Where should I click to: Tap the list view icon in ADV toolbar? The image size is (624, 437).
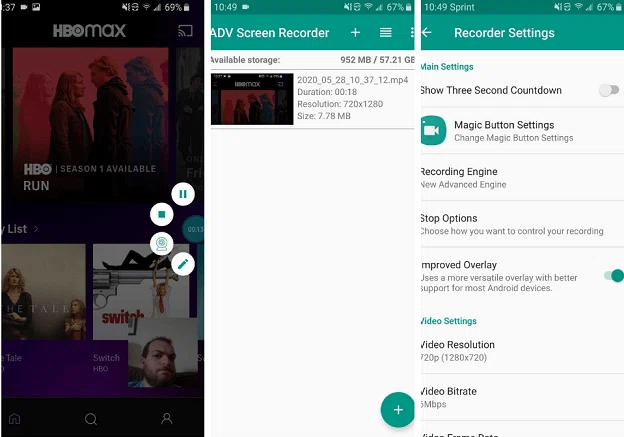[x=386, y=33]
